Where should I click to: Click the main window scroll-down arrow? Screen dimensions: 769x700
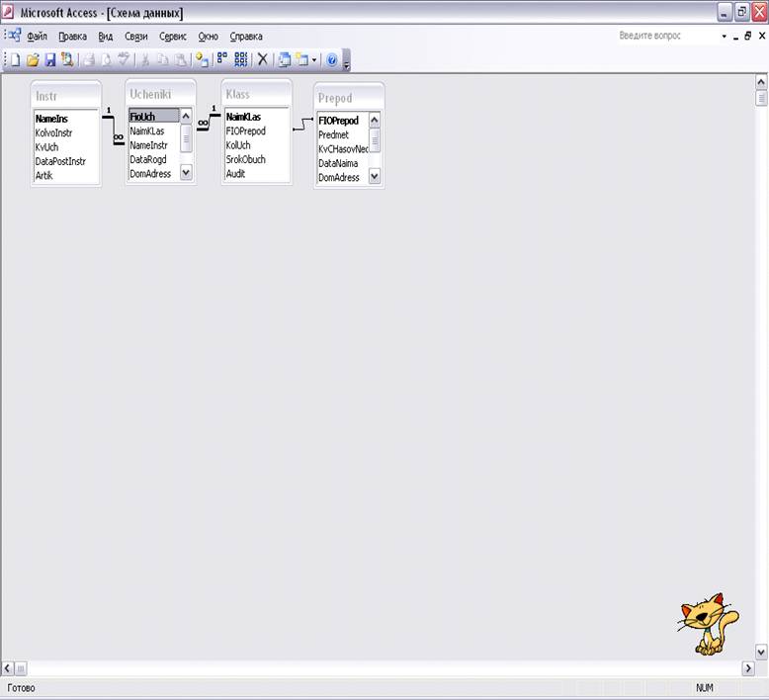point(761,652)
